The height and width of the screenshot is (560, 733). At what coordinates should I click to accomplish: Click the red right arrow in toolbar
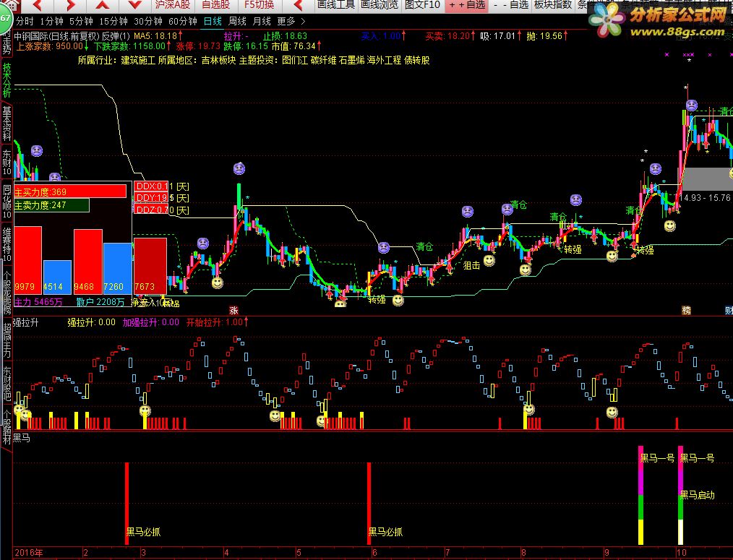70,6
